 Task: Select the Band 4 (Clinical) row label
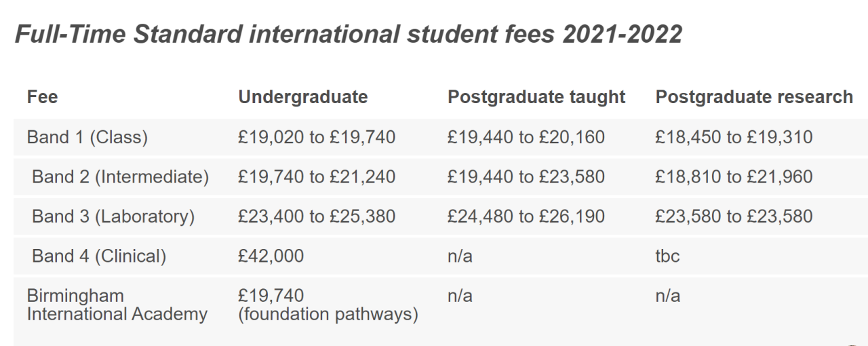pyautogui.click(x=98, y=256)
